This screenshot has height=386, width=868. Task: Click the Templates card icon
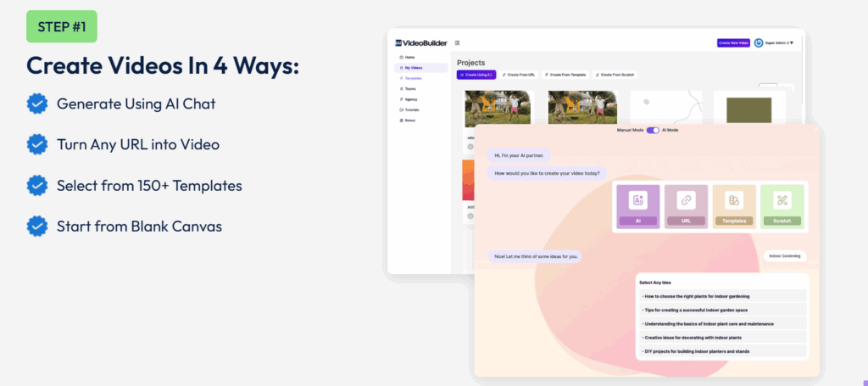[x=734, y=200]
